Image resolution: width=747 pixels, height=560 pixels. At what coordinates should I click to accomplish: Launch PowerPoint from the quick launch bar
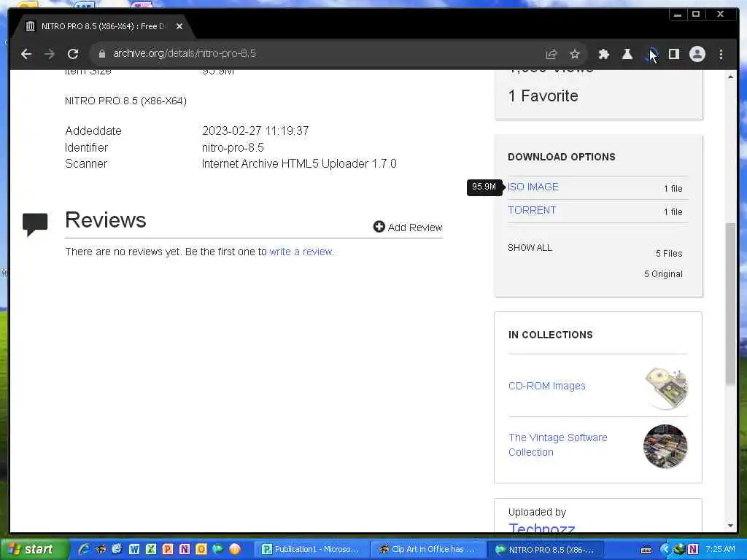(168, 549)
